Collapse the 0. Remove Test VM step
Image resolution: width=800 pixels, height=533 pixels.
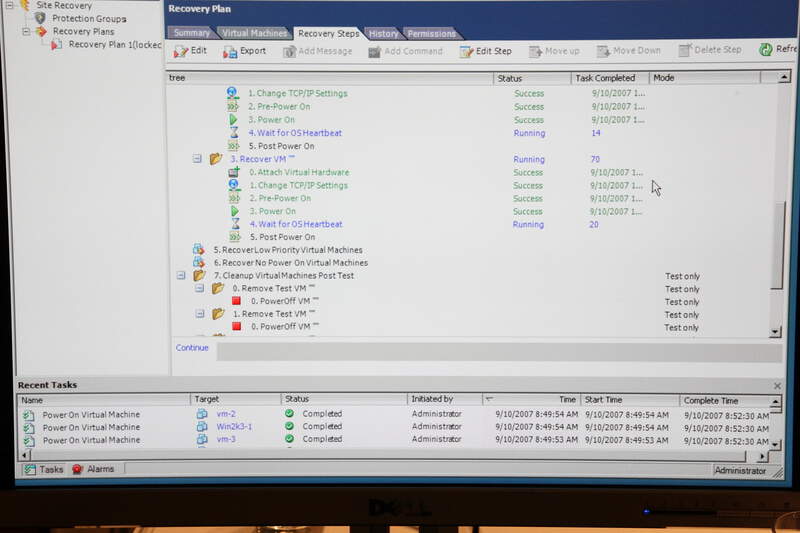(199, 288)
